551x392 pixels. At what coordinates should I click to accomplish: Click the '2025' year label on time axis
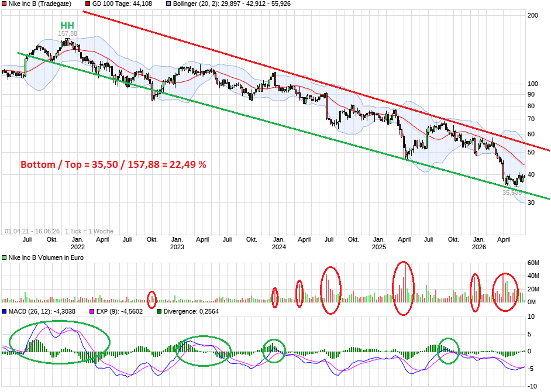point(379,247)
